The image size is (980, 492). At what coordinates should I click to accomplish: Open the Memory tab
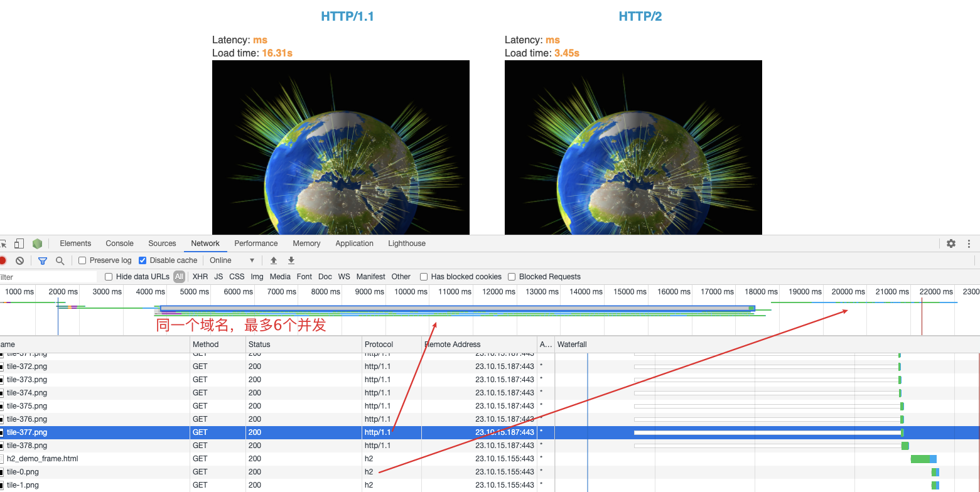pos(306,243)
